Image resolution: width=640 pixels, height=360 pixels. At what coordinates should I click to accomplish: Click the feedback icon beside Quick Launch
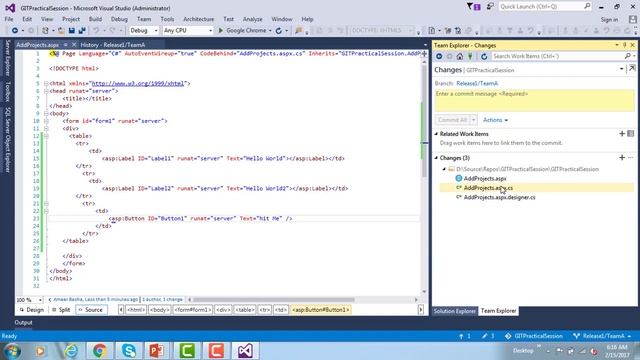[x=490, y=7]
